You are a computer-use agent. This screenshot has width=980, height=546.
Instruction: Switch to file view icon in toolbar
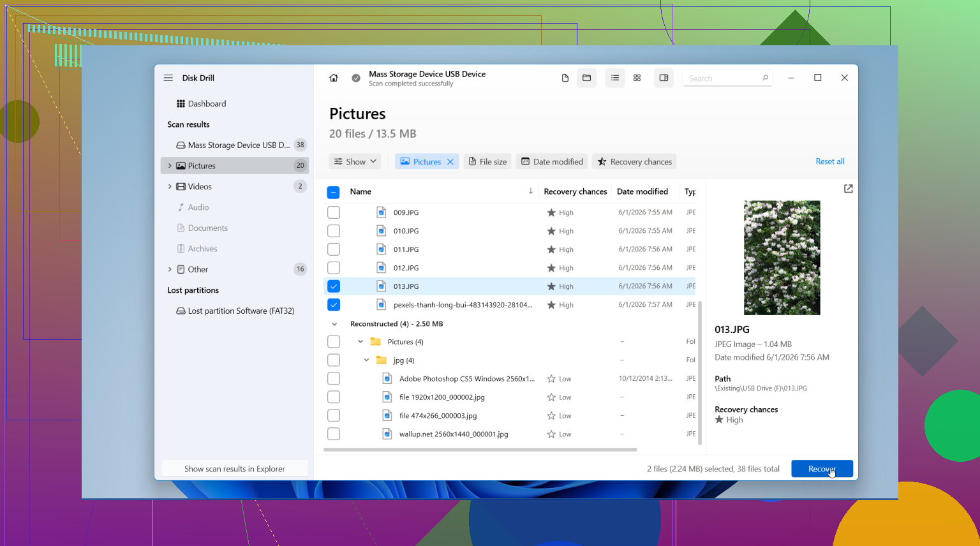click(565, 78)
